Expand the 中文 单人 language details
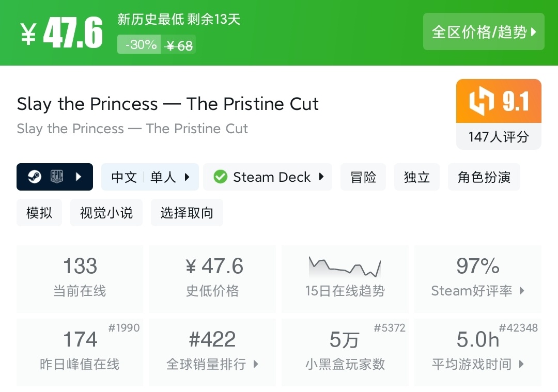This screenshot has width=558, height=392. click(x=150, y=177)
